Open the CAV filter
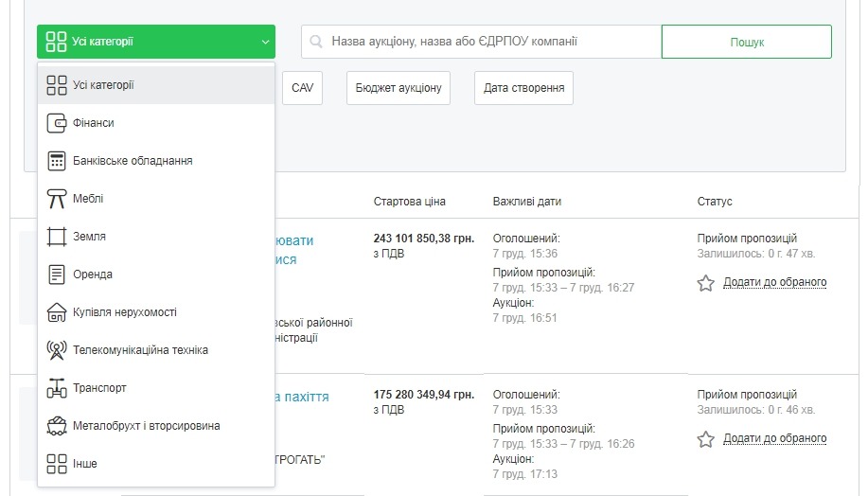The height and width of the screenshot is (496, 868). point(302,88)
